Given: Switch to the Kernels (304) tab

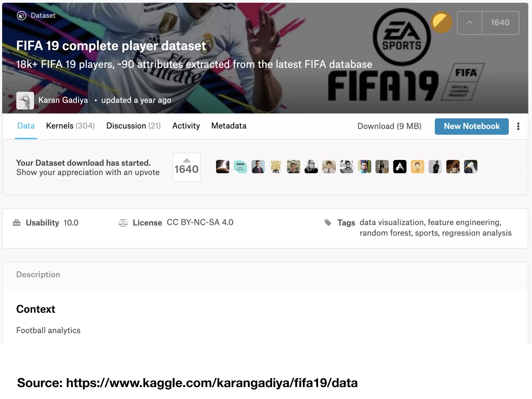Looking at the screenshot, I should coord(70,126).
